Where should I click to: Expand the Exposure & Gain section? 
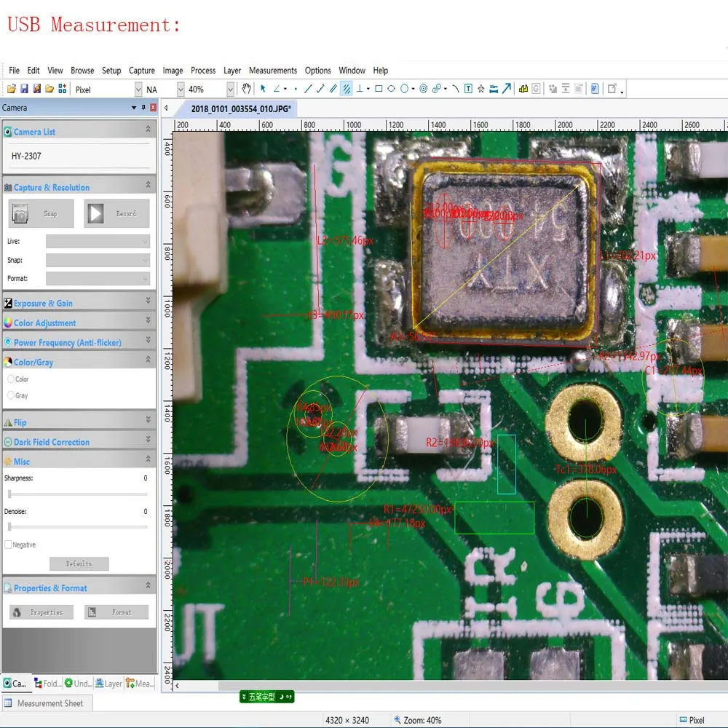79,303
